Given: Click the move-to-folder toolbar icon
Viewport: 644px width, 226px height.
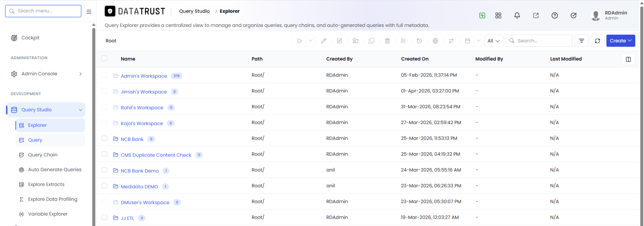Looking at the screenshot, I should pyautogui.click(x=355, y=41).
